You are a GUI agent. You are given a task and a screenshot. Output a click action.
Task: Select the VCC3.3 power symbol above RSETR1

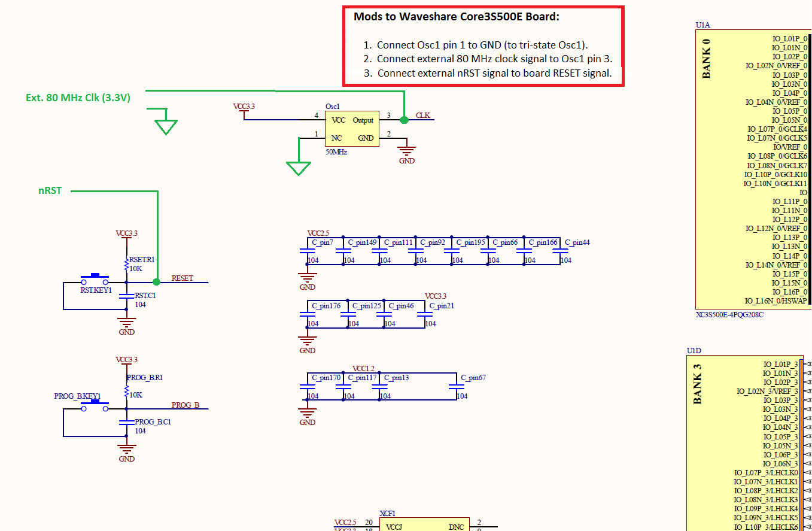pos(126,235)
